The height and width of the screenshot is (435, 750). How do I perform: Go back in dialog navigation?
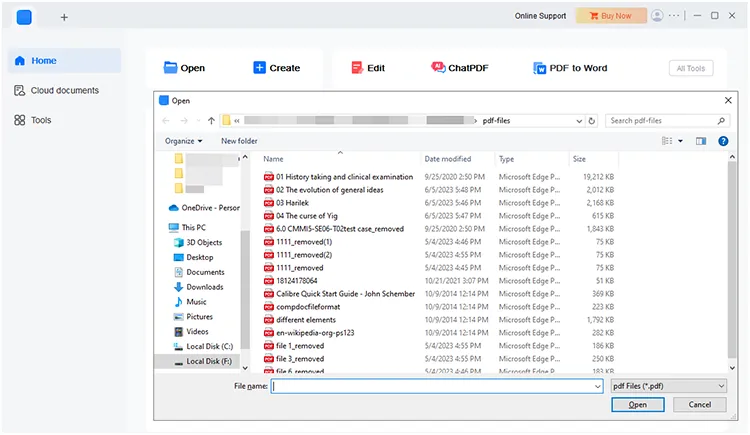165,121
